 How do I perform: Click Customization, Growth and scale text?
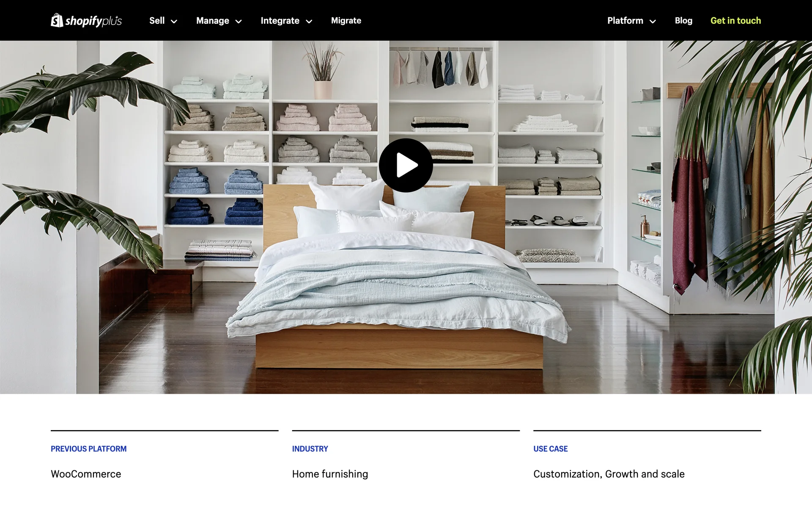609,474
